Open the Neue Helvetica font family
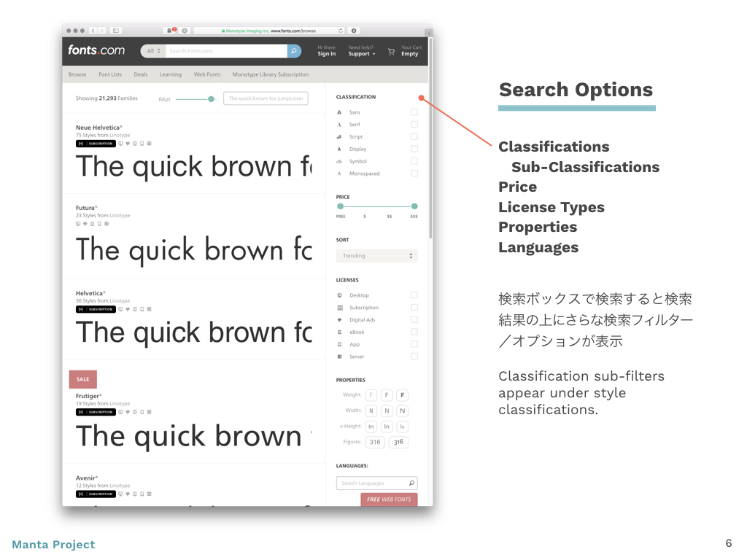The width and height of the screenshot is (747, 560). 98,128
